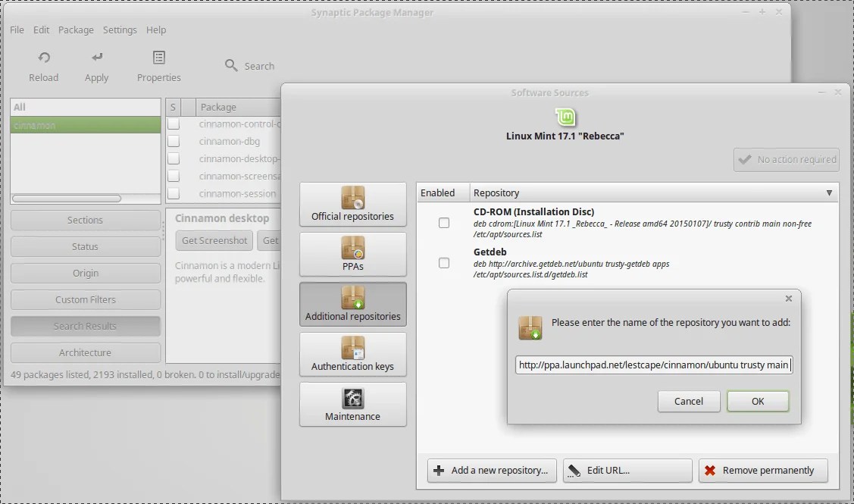Select the Additional repositories section
This screenshot has height=504, width=854.
352,304
